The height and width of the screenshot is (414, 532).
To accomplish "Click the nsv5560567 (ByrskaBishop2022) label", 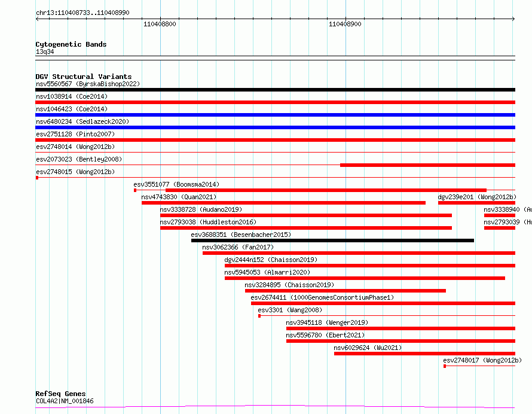I will pyautogui.click(x=88, y=84).
